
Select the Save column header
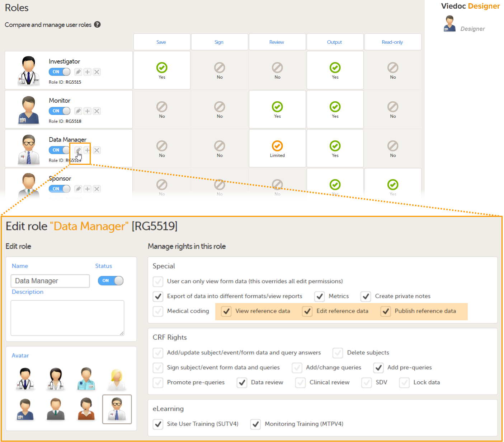(161, 42)
